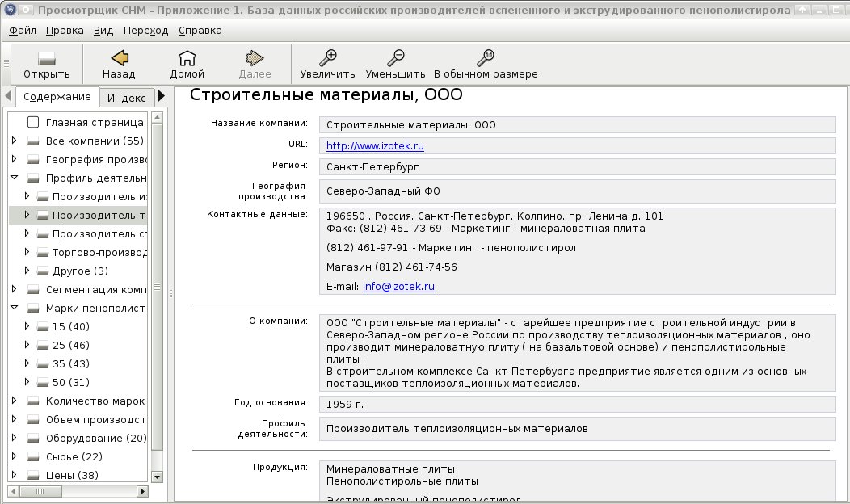Image resolution: width=850 pixels, height=504 pixels.
Task: Click the info@izotek.ru email link
Action: click(x=398, y=286)
